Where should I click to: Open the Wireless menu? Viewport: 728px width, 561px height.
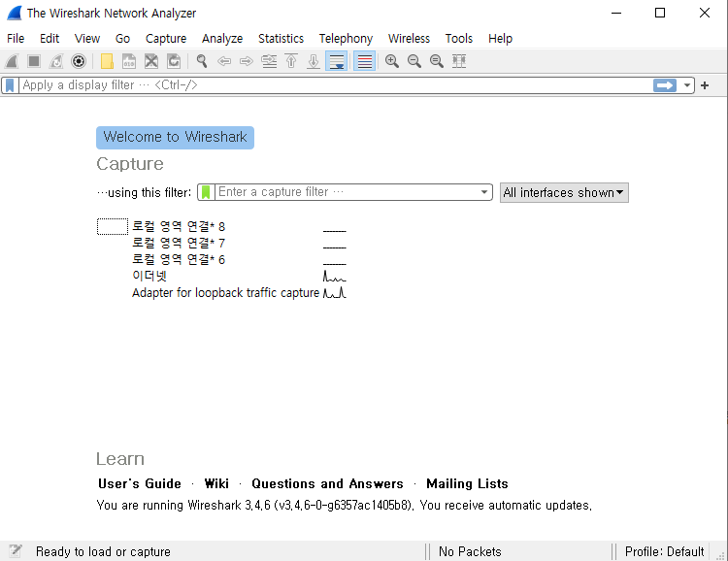pos(409,39)
